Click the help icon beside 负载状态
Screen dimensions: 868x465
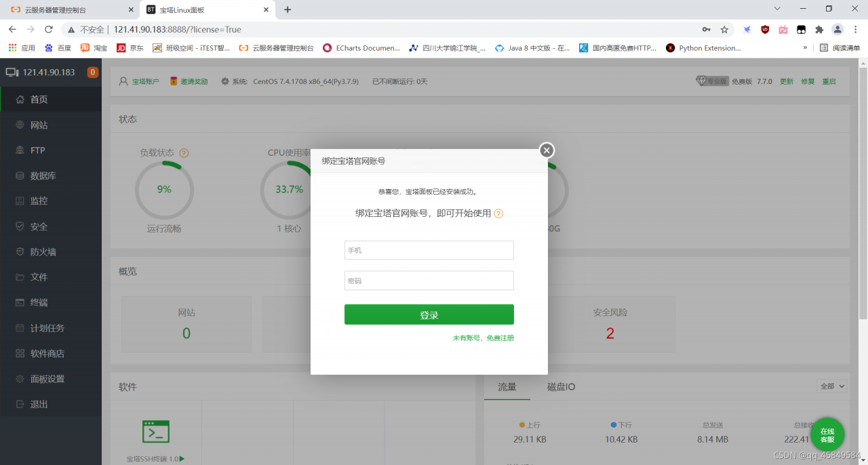coord(184,153)
